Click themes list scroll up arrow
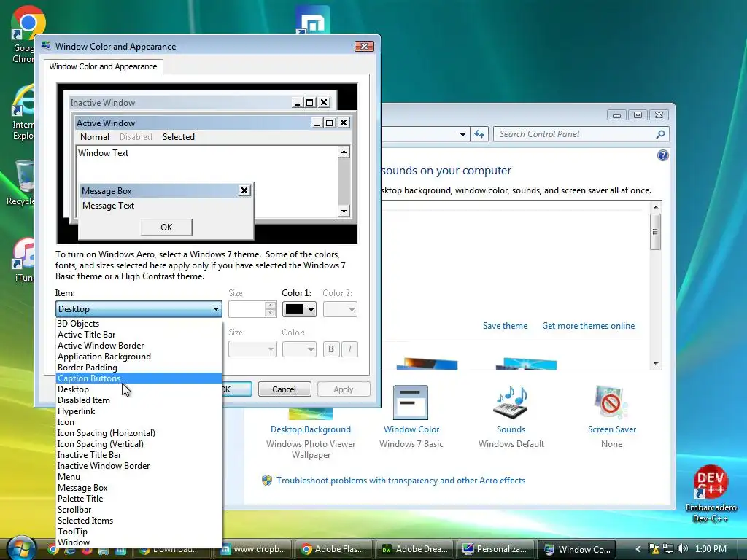747x560 pixels. 656,207
